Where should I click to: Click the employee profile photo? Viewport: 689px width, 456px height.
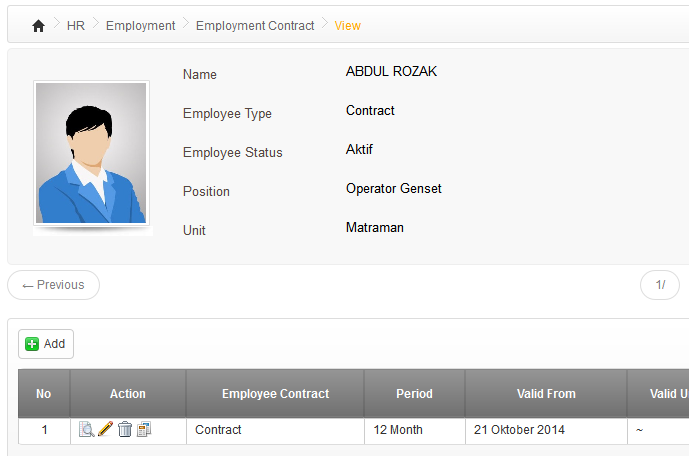[91, 153]
